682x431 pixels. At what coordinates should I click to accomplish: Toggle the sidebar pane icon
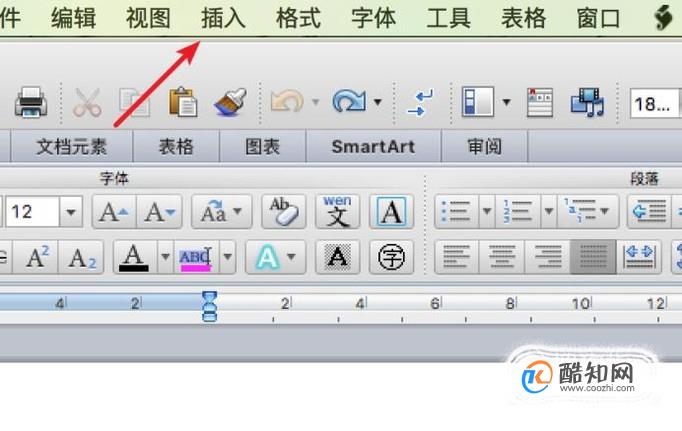pos(478,102)
